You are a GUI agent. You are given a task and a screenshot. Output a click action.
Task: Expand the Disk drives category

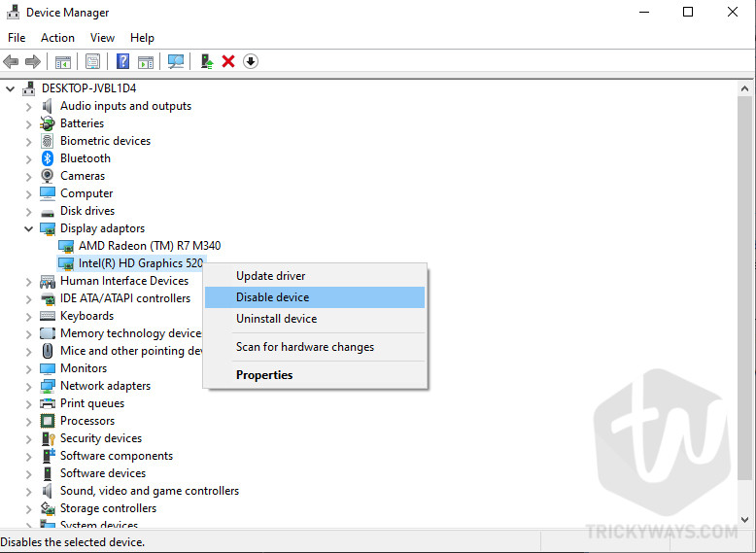(x=28, y=212)
